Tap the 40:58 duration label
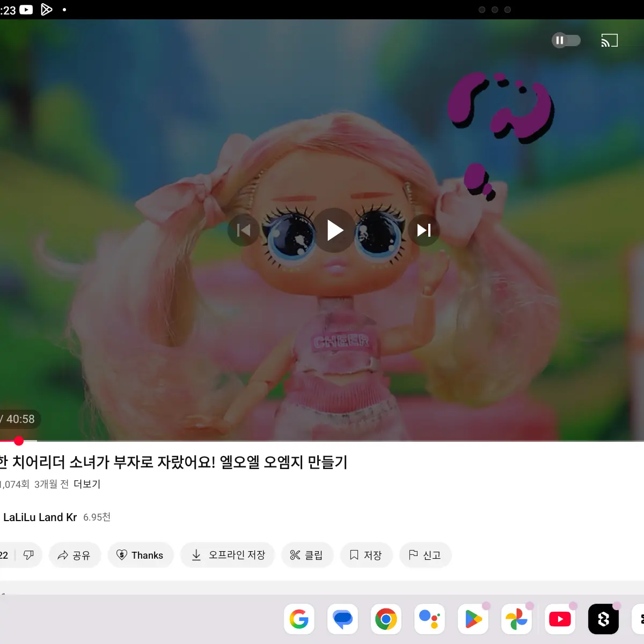644x644 pixels. pyautogui.click(x=20, y=419)
